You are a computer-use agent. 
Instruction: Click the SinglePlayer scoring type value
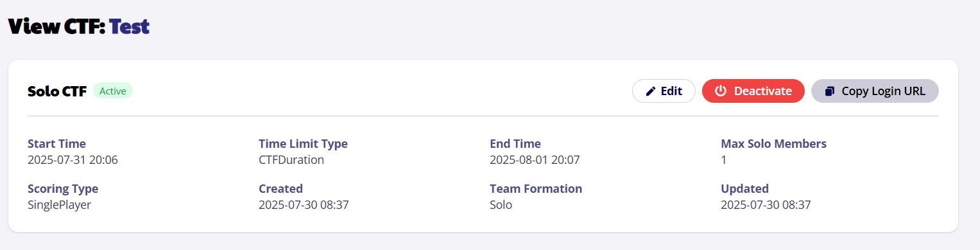pos(59,205)
